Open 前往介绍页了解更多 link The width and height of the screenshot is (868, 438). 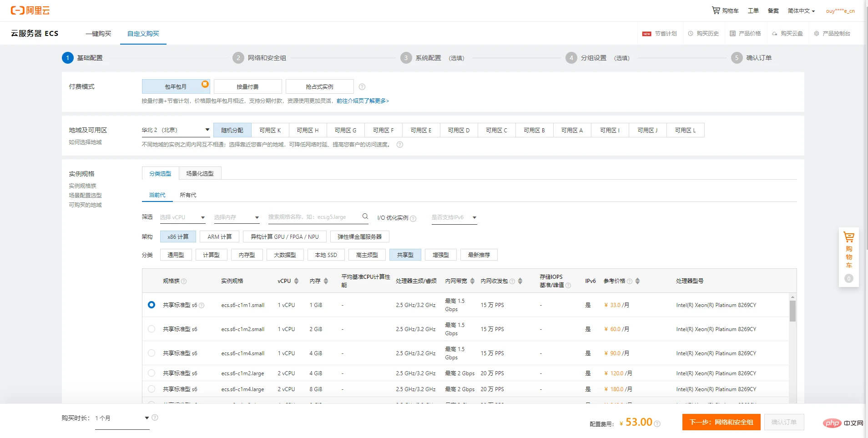pyautogui.click(x=363, y=101)
